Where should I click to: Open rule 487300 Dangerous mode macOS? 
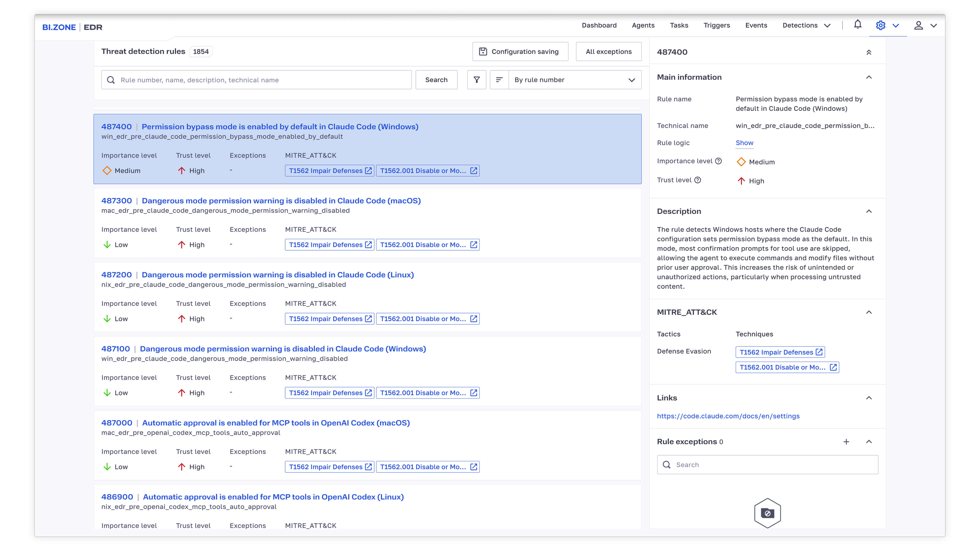(x=281, y=201)
